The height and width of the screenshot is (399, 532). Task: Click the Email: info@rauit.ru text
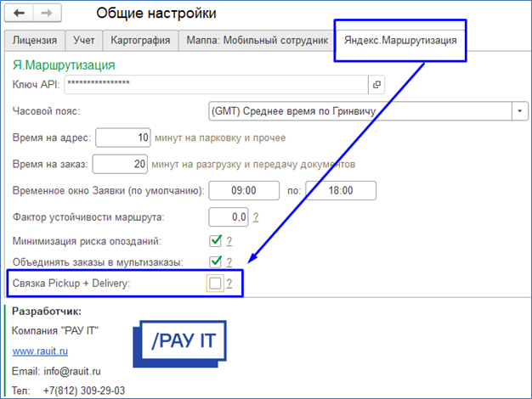tap(56, 371)
